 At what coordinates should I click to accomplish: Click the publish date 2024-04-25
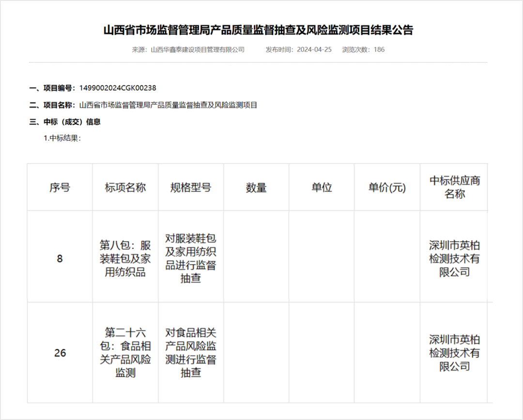(314, 49)
